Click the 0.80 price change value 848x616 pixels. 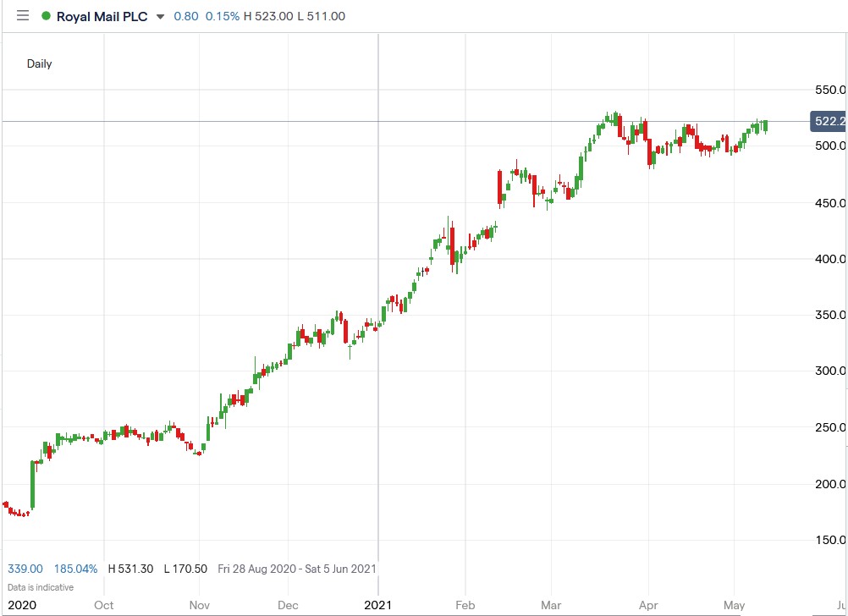tap(184, 15)
